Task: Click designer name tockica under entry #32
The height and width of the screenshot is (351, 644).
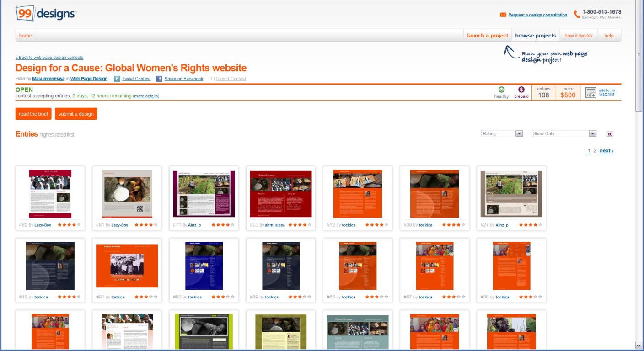Action: [x=349, y=225]
